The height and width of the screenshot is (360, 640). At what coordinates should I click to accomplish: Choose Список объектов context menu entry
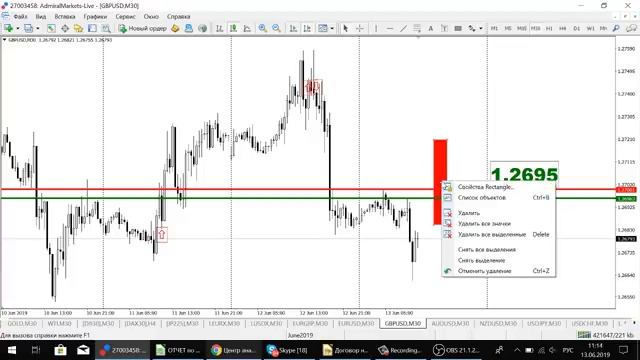click(498, 198)
